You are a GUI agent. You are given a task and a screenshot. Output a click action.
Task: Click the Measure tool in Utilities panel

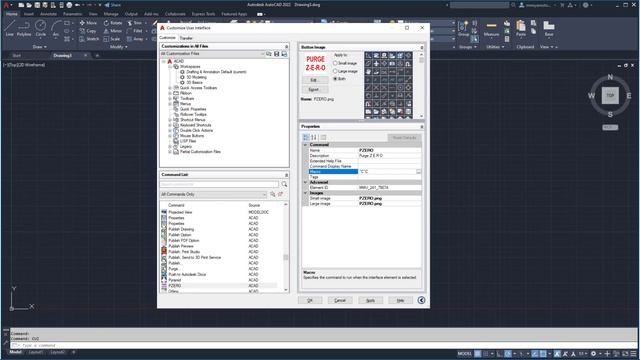[491, 28]
